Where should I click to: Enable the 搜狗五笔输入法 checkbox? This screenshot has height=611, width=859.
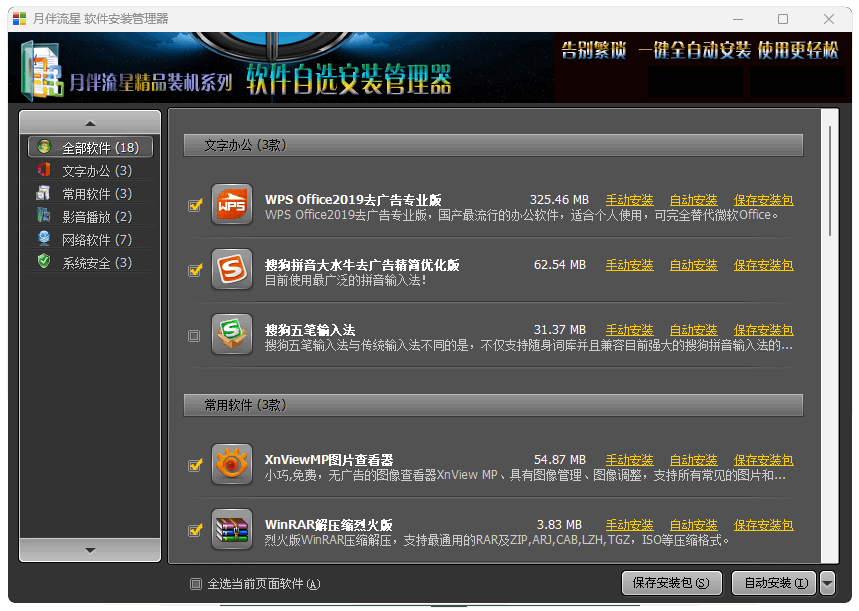tap(194, 336)
